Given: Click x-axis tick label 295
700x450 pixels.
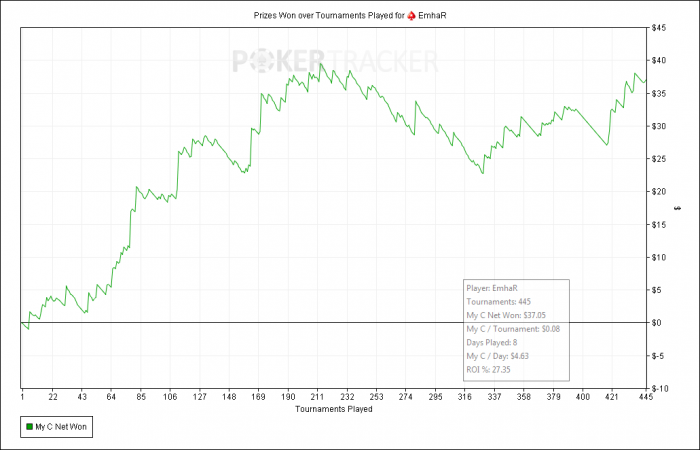Looking at the screenshot, I should [x=435, y=397].
